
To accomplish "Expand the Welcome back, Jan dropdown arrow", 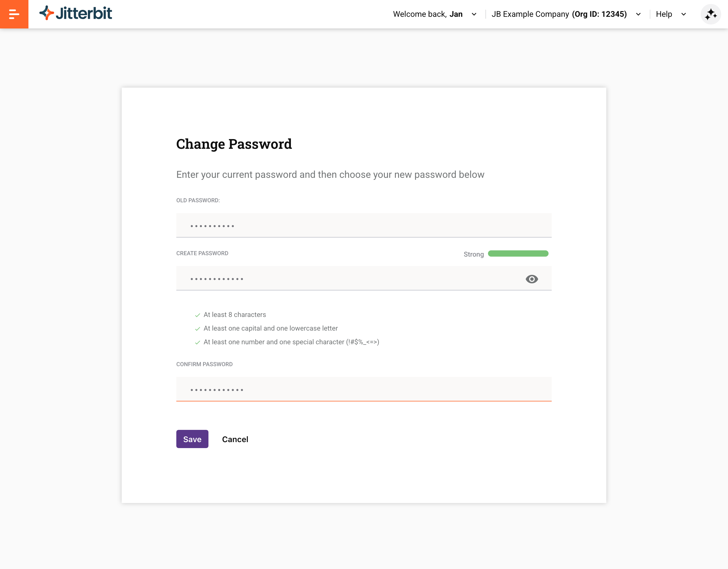I will [x=474, y=14].
